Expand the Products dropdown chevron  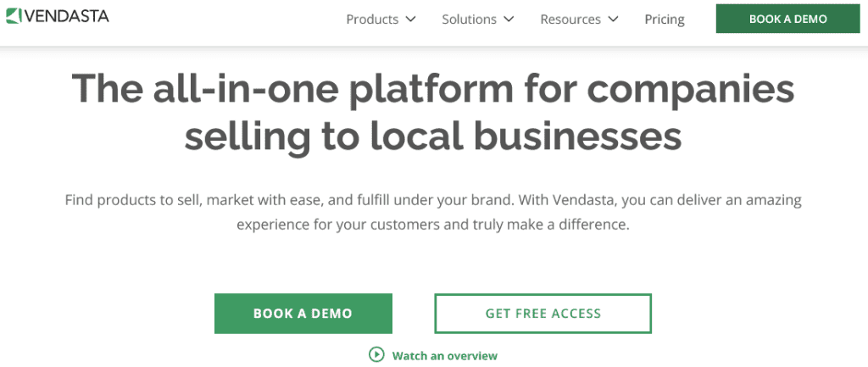click(x=410, y=19)
